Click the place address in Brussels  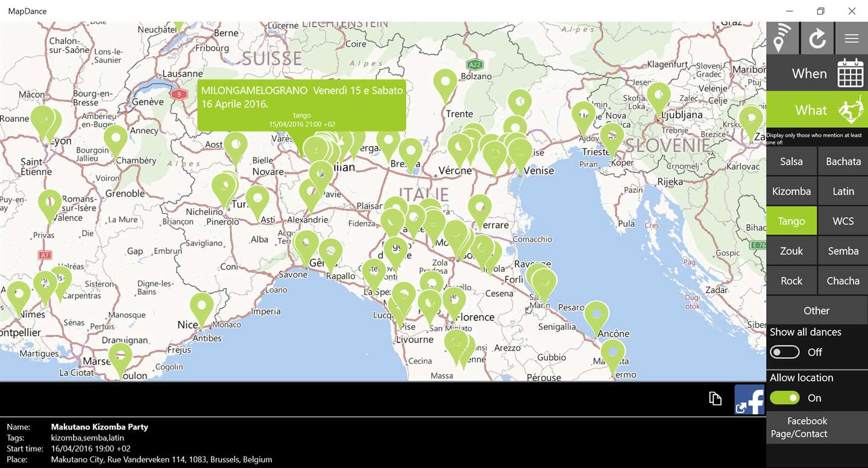162,459
